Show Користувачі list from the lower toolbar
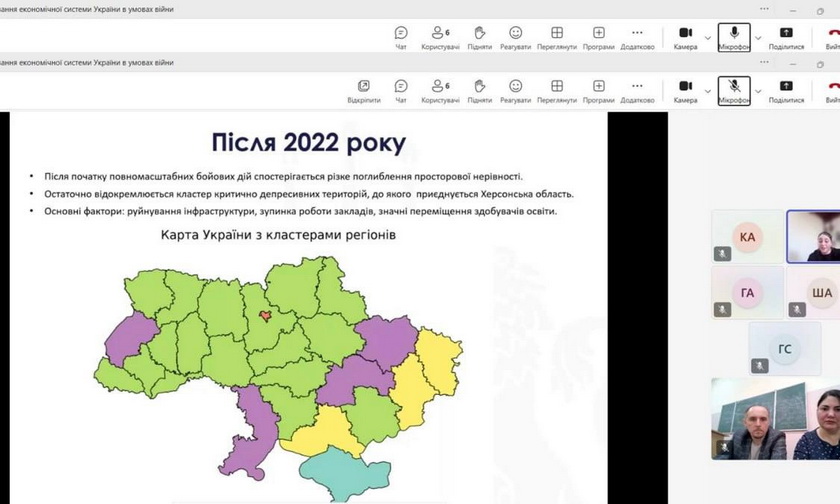The height and width of the screenshot is (504, 840). 440,91
